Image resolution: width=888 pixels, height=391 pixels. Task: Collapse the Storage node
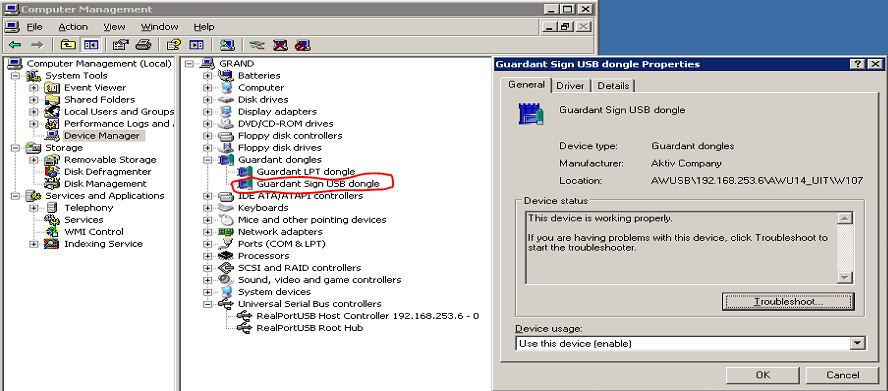click(x=15, y=148)
